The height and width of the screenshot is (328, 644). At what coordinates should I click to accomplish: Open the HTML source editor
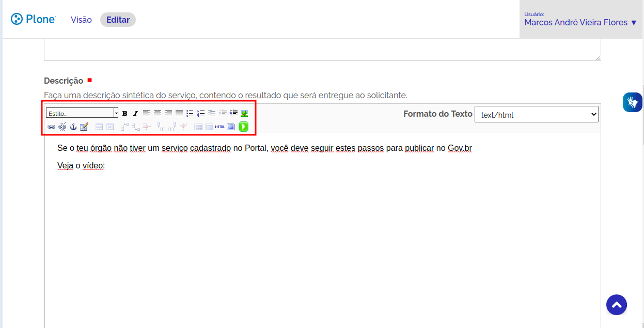coord(219,127)
